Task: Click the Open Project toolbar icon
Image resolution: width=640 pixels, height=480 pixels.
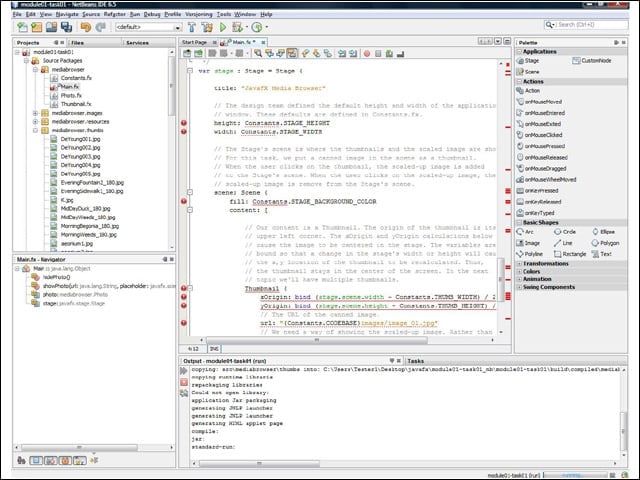Action: (x=51, y=27)
